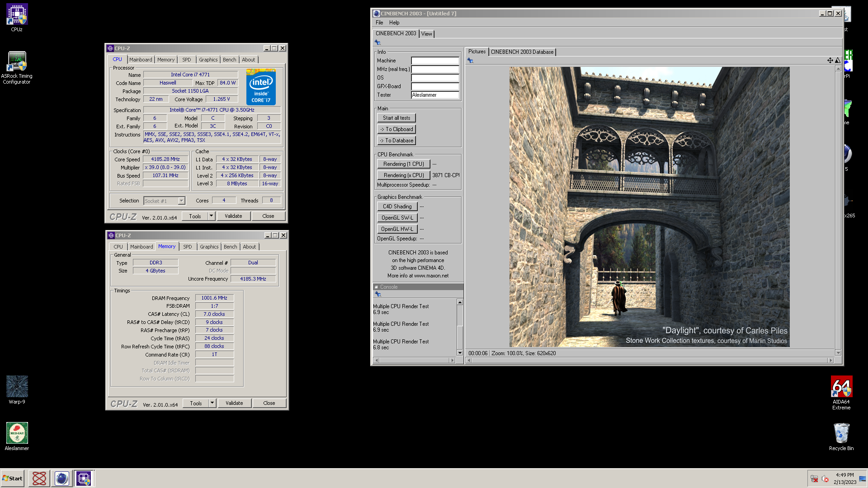The image size is (868, 488).
Task: Open the Aleslammer desktop icon
Action: tap(17, 436)
